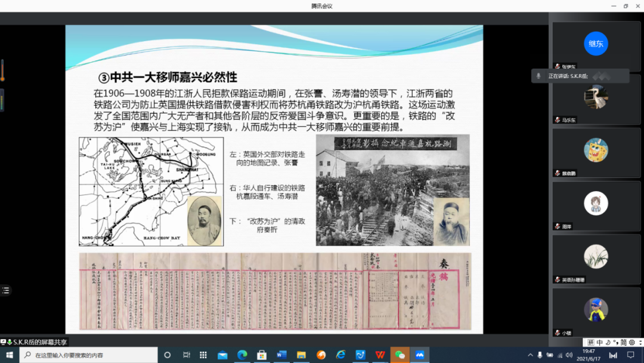Open Action Center notification panel
This screenshot has width=644, height=363.
point(631,355)
